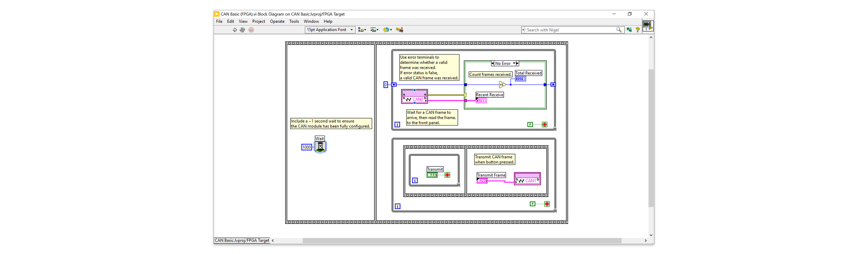Click the False constant in upper while loop
This screenshot has height=254, width=868.
point(530,124)
